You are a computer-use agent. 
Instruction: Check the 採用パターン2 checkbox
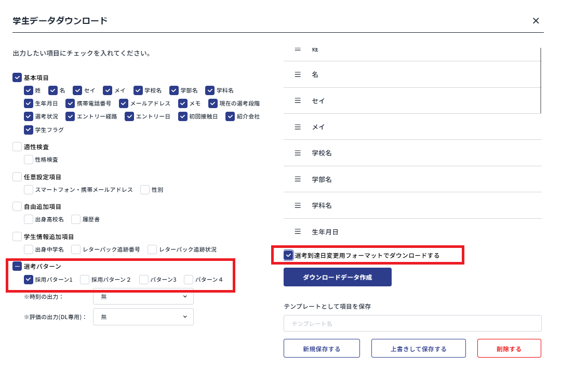[84, 279]
